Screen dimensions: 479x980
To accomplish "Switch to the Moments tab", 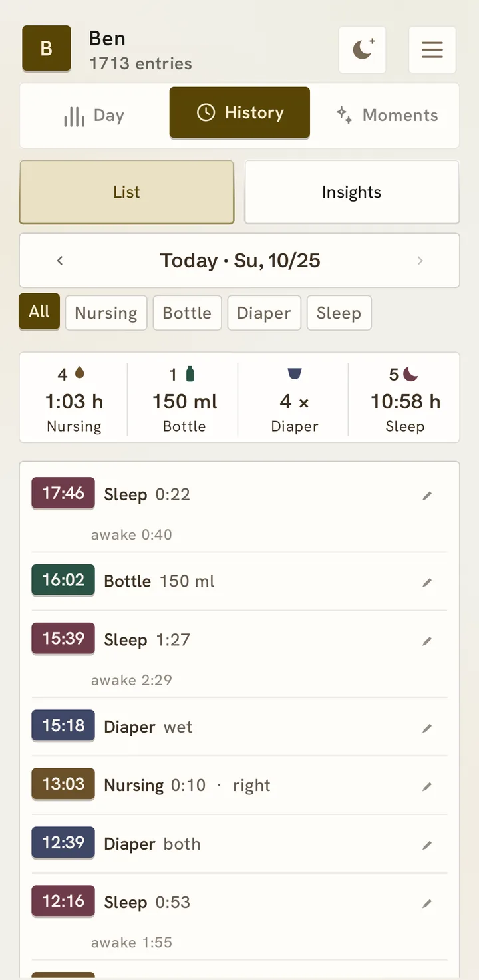I will coord(387,116).
